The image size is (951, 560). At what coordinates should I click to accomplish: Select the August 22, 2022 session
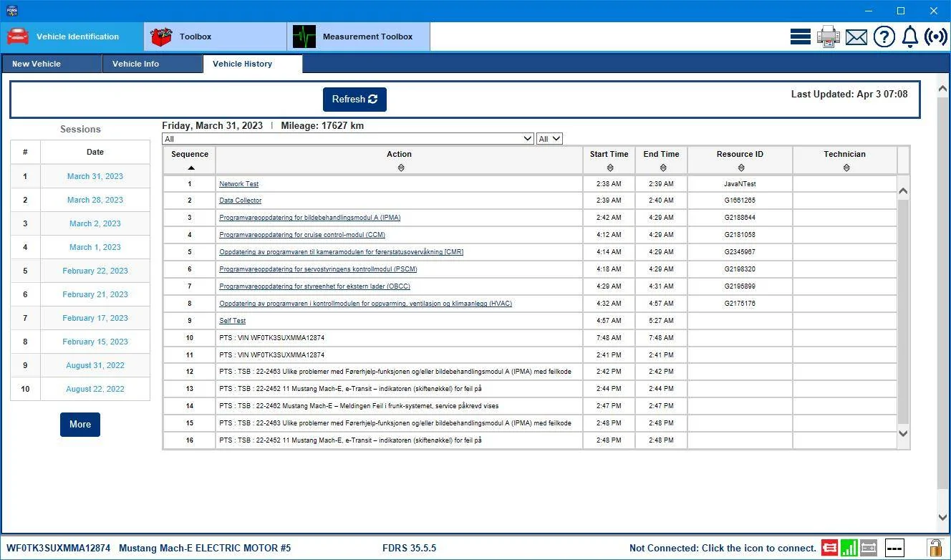tap(95, 389)
